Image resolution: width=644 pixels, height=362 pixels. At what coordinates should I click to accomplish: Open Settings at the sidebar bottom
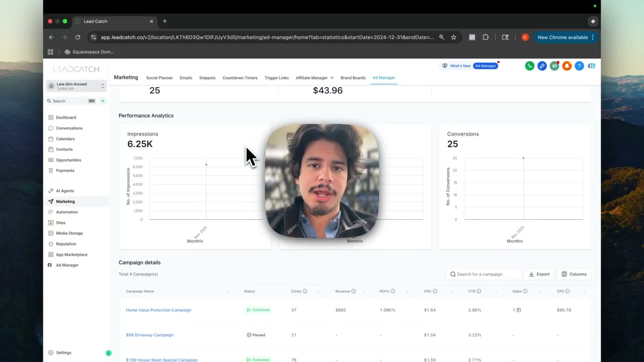pyautogui.click(x=63, y=353)
